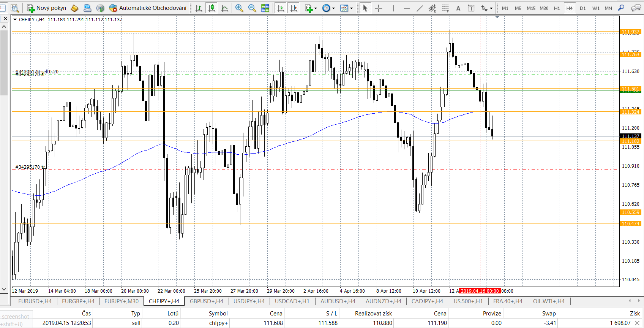The image size is (644, 328).
Task: Expand the indicators list dropdown arrow
Action: pos(316,8)
